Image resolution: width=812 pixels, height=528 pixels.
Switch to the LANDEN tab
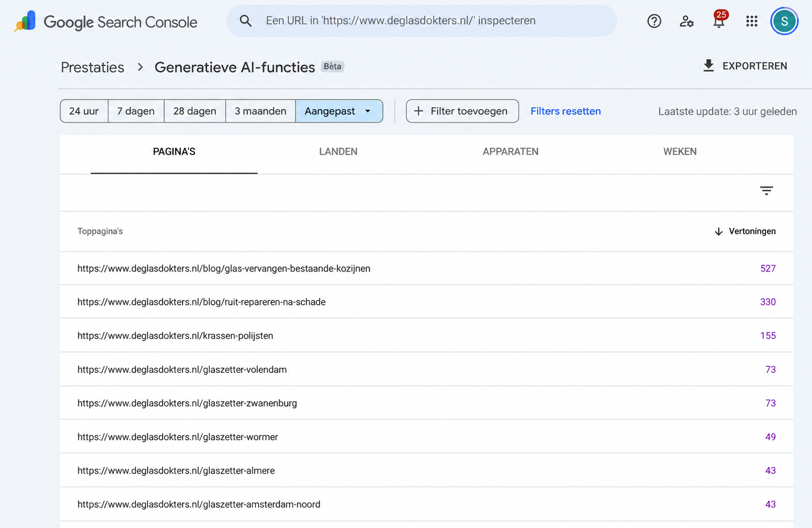click(338, 152)
